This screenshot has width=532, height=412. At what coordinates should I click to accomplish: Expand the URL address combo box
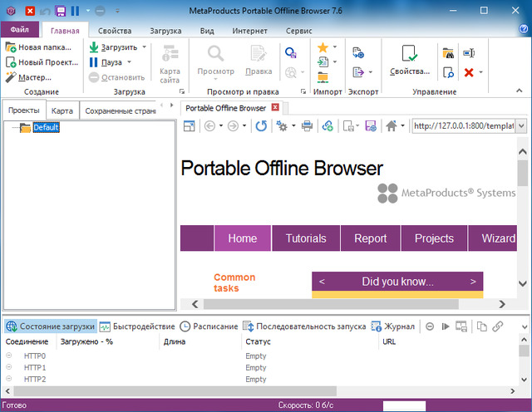click(x=521, y=125)
